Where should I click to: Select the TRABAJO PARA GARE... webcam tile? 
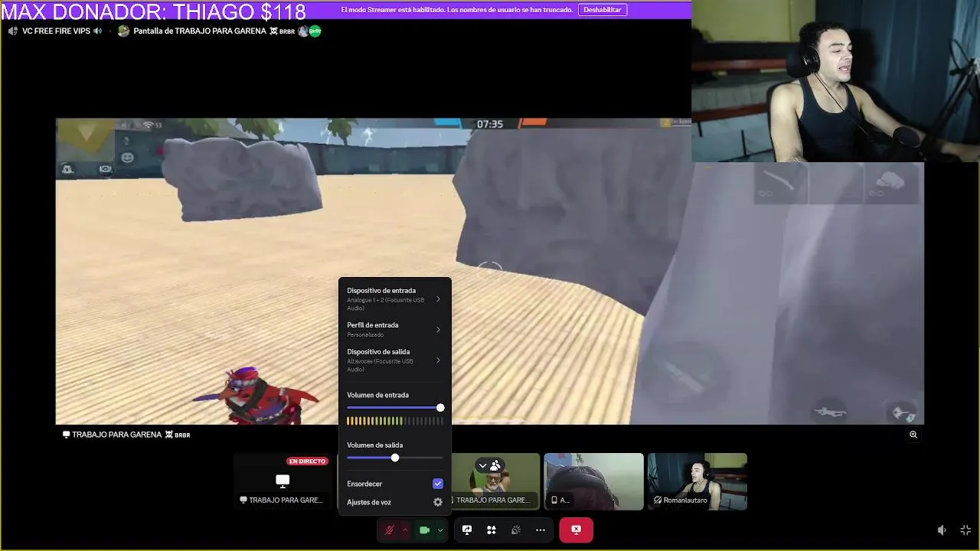[495, 481]
